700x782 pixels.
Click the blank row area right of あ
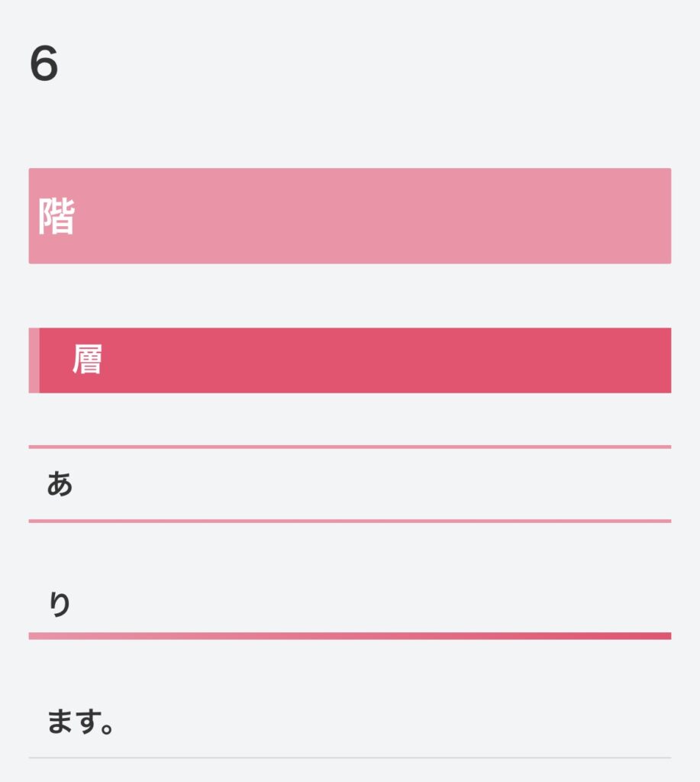coord(366,484)
